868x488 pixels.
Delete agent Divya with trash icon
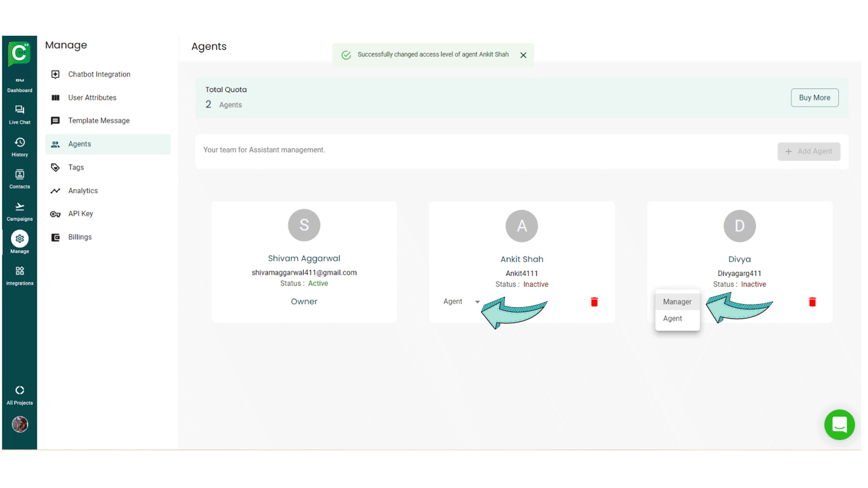pyautogui.click(x=812, y=302)
